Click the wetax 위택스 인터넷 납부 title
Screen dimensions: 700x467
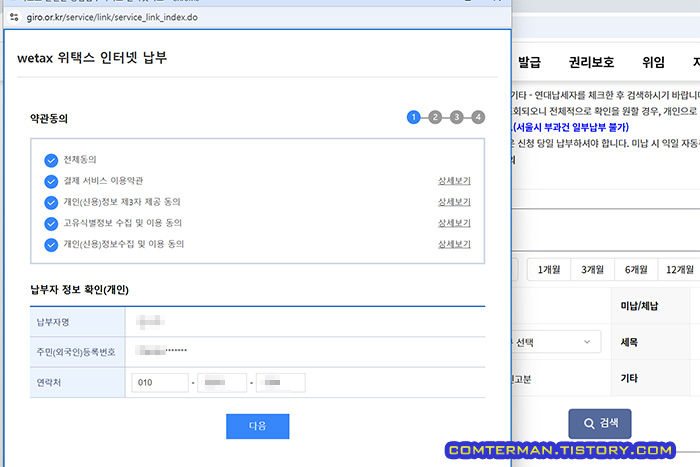[x=92, y=58]
